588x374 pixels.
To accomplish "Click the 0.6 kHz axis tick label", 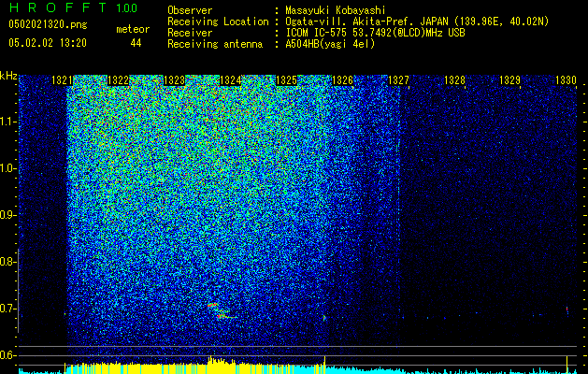I will (x=7, y=355).
